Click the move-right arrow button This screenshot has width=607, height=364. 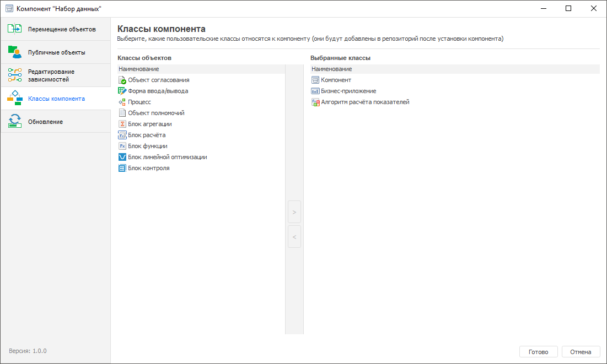[x=294, y=212]
